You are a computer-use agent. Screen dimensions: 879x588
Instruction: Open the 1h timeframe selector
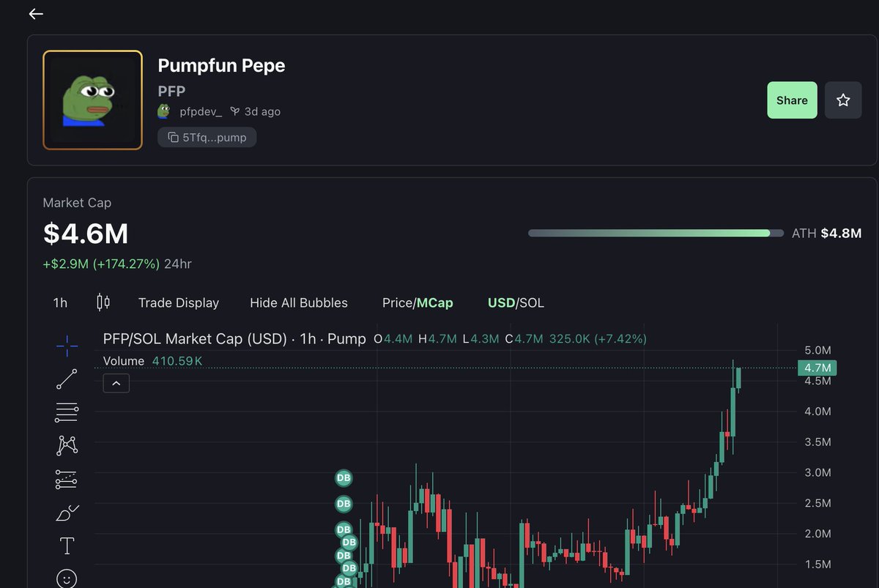point(60,302)
